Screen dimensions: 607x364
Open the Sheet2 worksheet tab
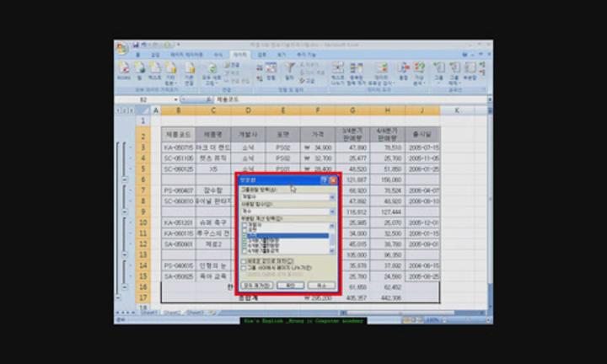(x=171, y=312)
